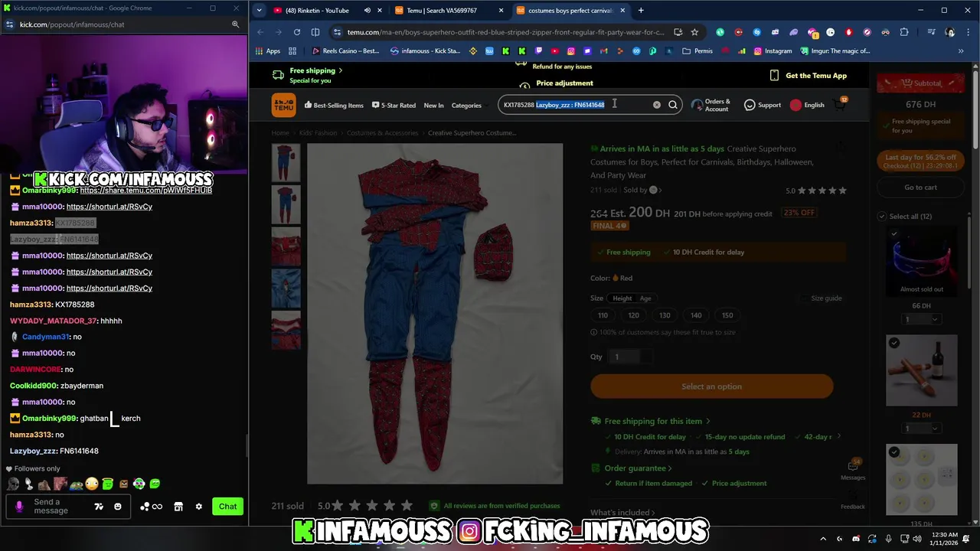The image size is (980, 551).
Task: Switch size unit to Age tab
Action: click(x=645, y=298)
